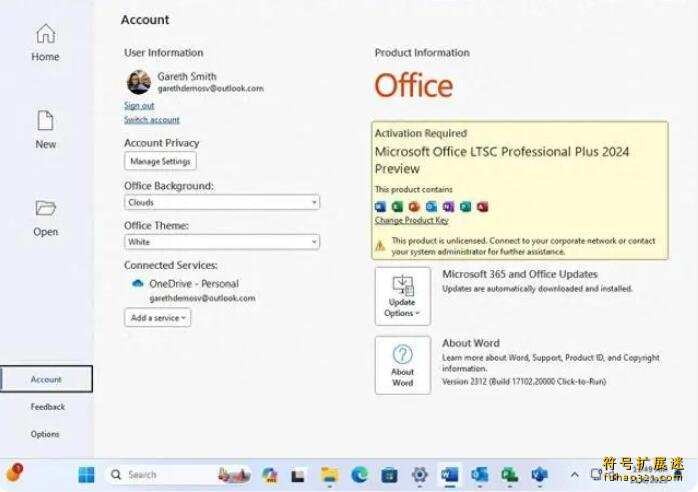The image size is (698, 492).
Task: Go to the Home page icon
Action: pyautogui.click(x=45, y=34)
